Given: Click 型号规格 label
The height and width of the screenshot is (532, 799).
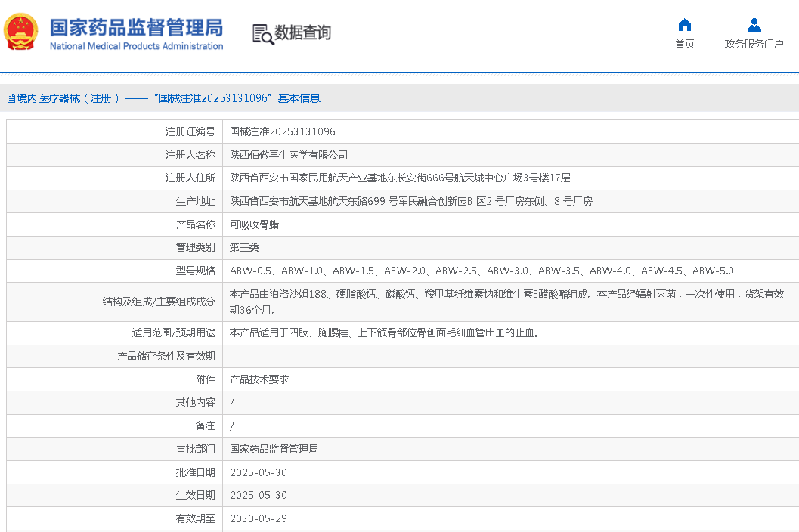Looking at the screenshot, I should 195,271.
